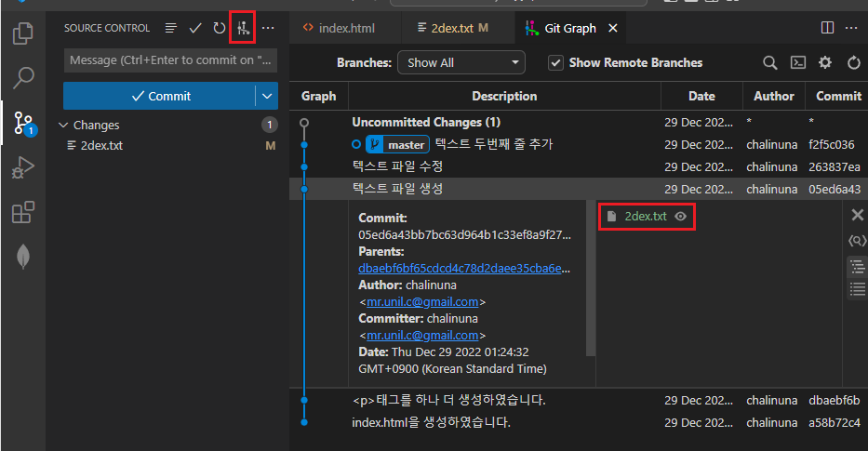
Task: Click the Changes count badge showing 1
Action: (x=270, y=125)
